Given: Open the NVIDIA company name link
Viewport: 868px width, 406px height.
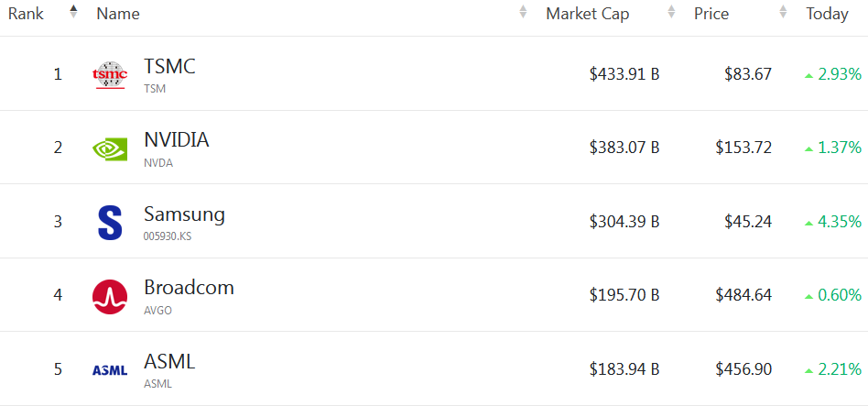Looking at the screenshot, I should click(x=176, y=140).
